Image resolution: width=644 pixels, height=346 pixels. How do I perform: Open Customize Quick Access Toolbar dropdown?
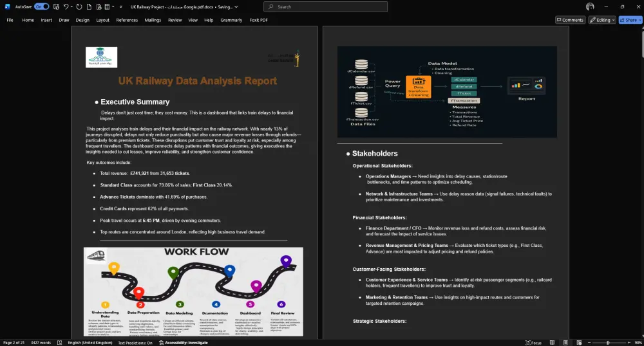click(121, 6)
